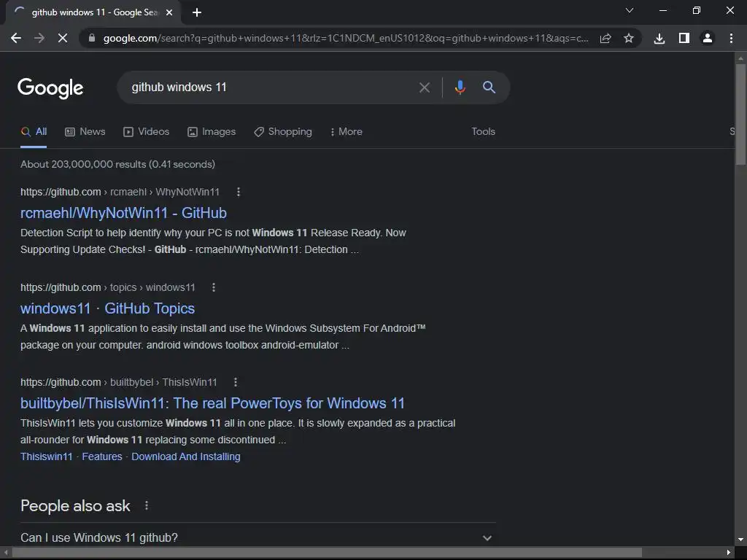Open the tab search chevron
The height and width of the screenshot is (560, 747).
(x=630, y=10)
